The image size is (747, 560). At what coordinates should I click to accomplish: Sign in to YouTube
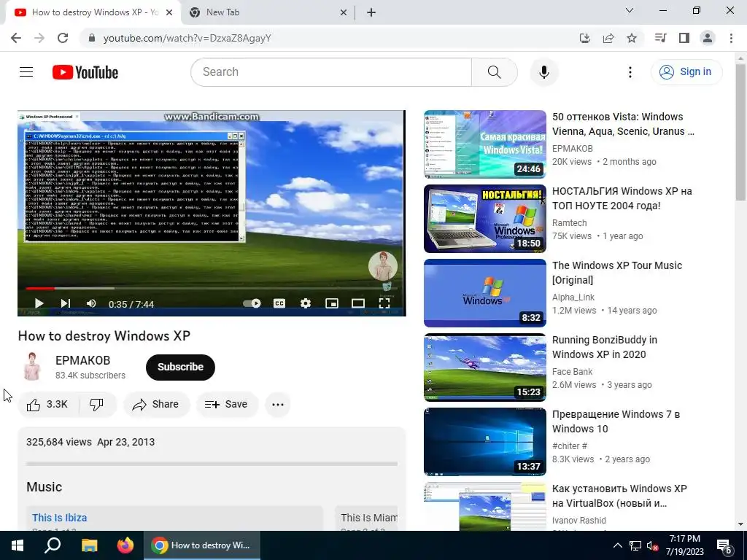pyautogui.click(x=686, y=72)
